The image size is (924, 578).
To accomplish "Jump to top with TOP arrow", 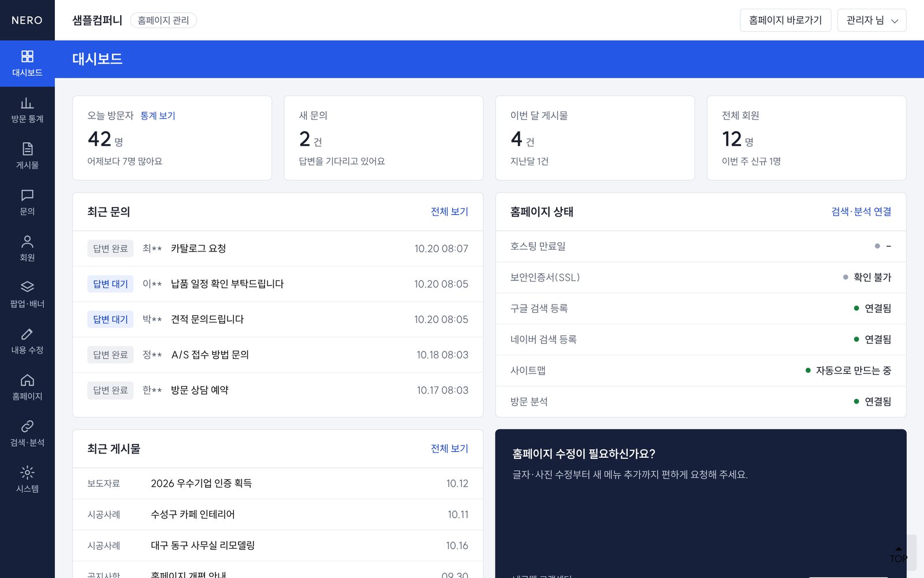I will click(x=899, y=554).
